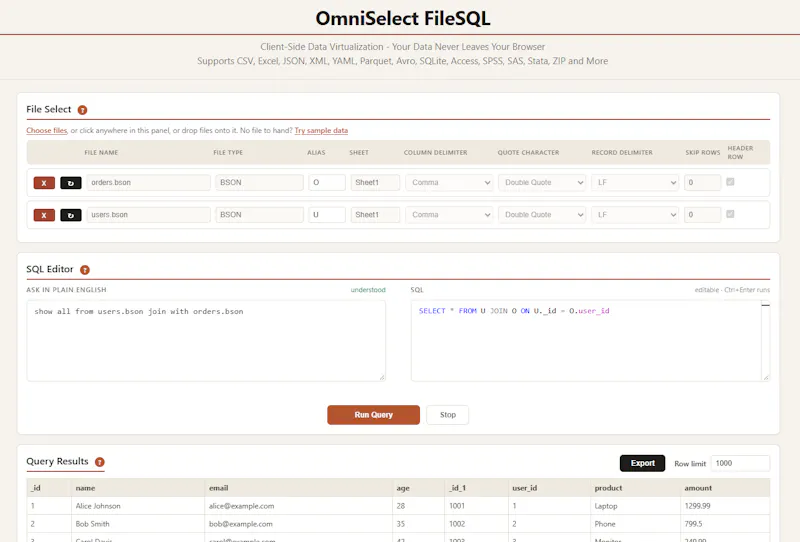Open the File Select help icon
The image size is (800, 542).
82,110
